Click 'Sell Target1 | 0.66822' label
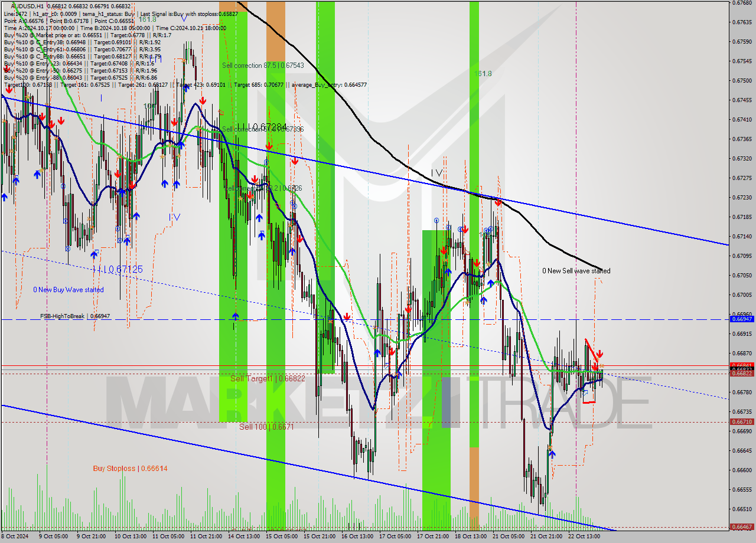This screenshot has width=756, height=543. (268, 378)
